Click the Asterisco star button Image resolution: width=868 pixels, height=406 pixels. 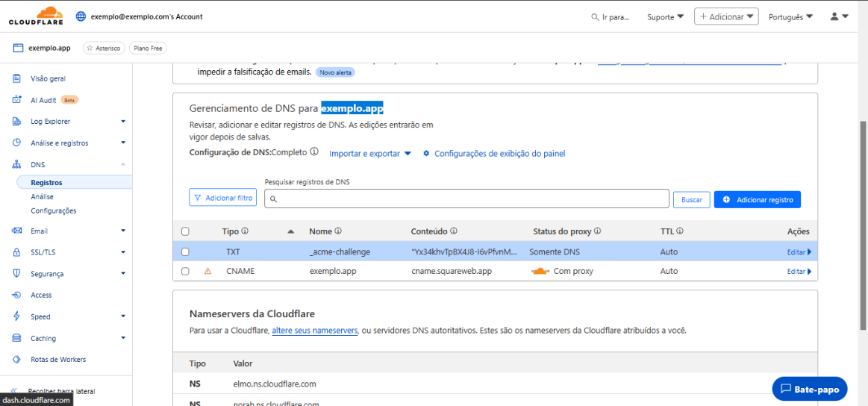(x=104, y=49)
